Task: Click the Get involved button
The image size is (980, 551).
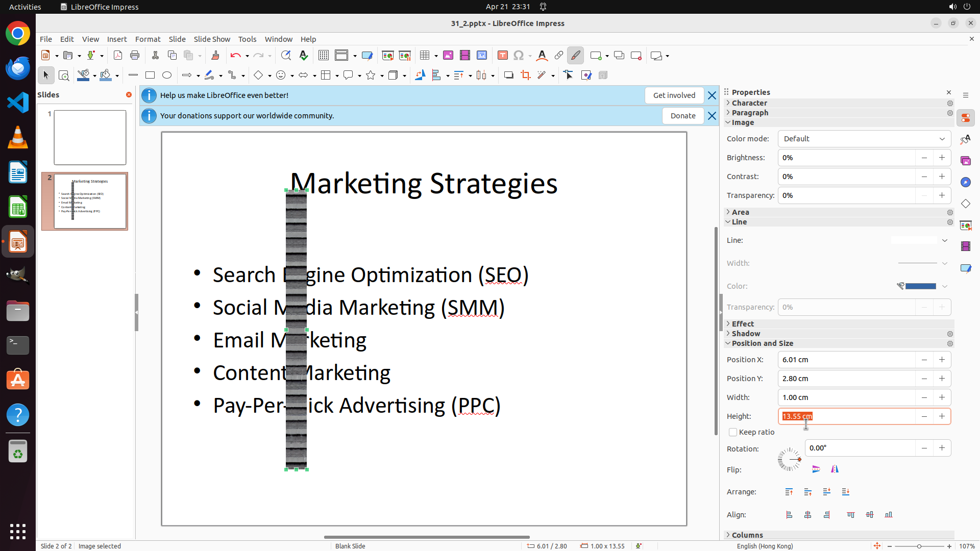Action: (674, 95)
